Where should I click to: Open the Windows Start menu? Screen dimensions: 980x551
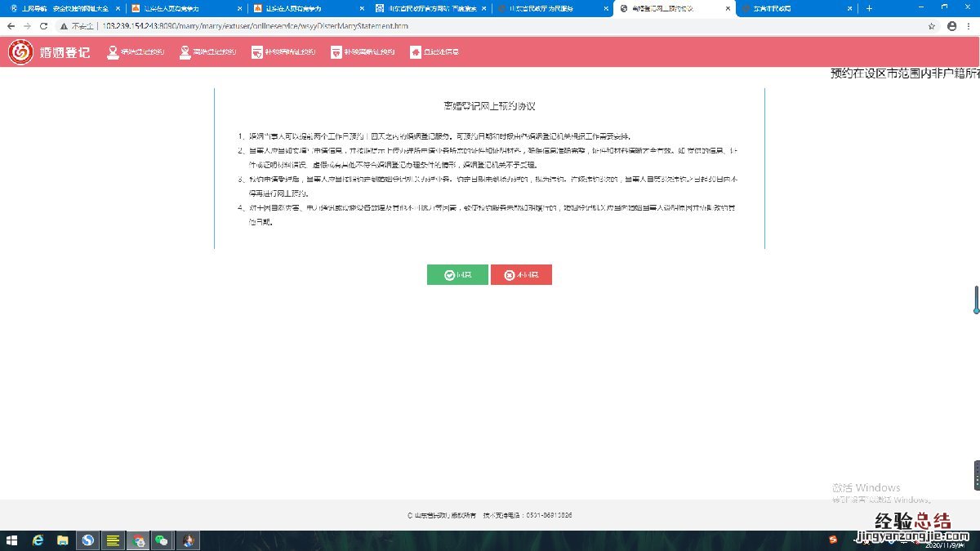12,540
